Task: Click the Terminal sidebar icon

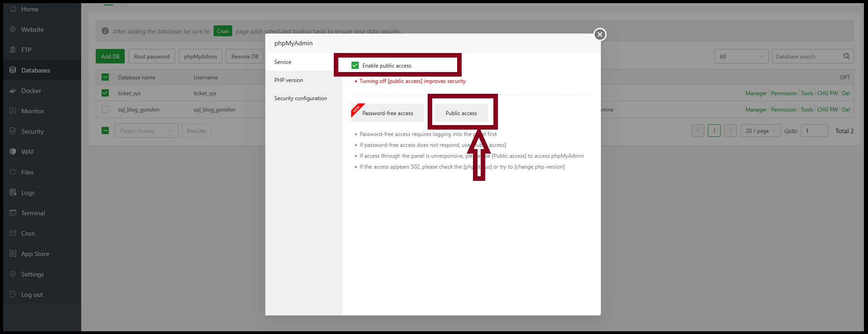Action: click(13, 213)
